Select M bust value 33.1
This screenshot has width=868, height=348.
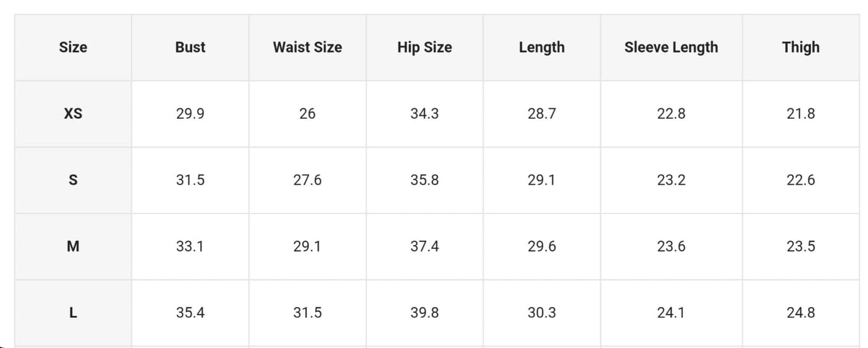[190, 247]
